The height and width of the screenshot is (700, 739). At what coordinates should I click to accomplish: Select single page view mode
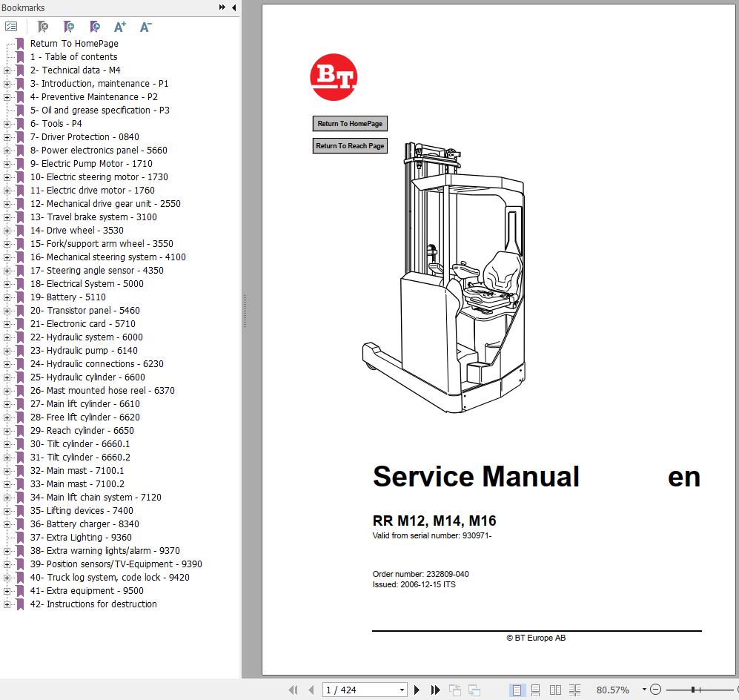517,690
